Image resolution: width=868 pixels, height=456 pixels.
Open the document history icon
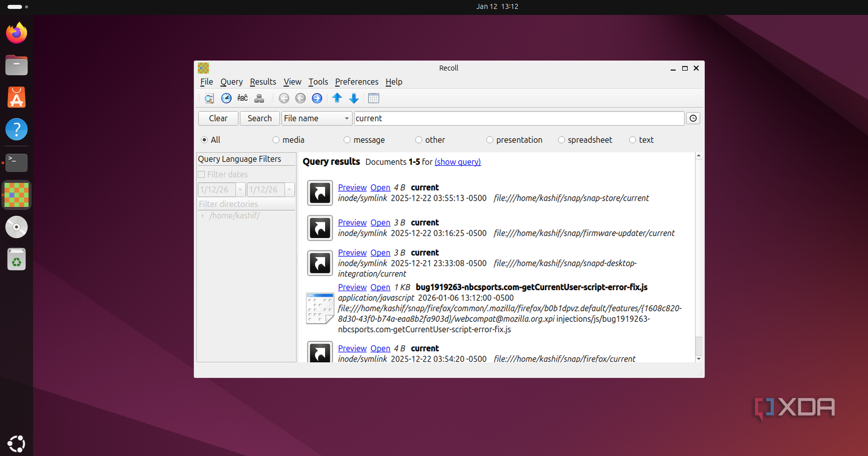[226, 98]
